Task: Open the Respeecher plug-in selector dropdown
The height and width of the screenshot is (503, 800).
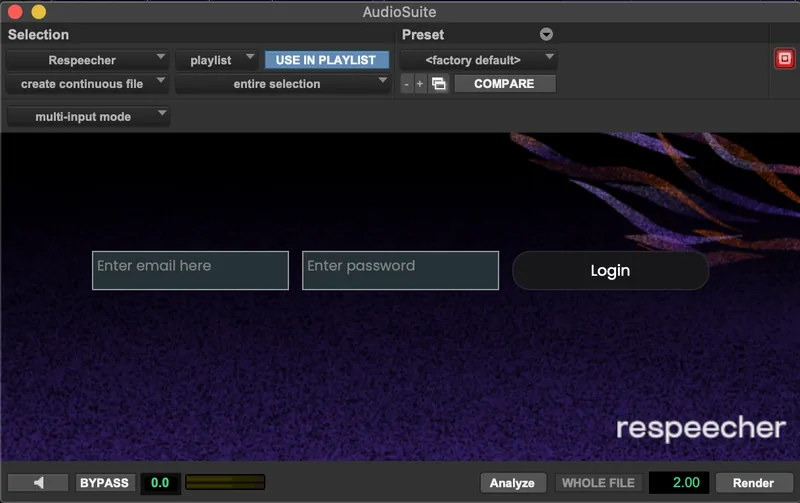Action: (x=87, y=60)
